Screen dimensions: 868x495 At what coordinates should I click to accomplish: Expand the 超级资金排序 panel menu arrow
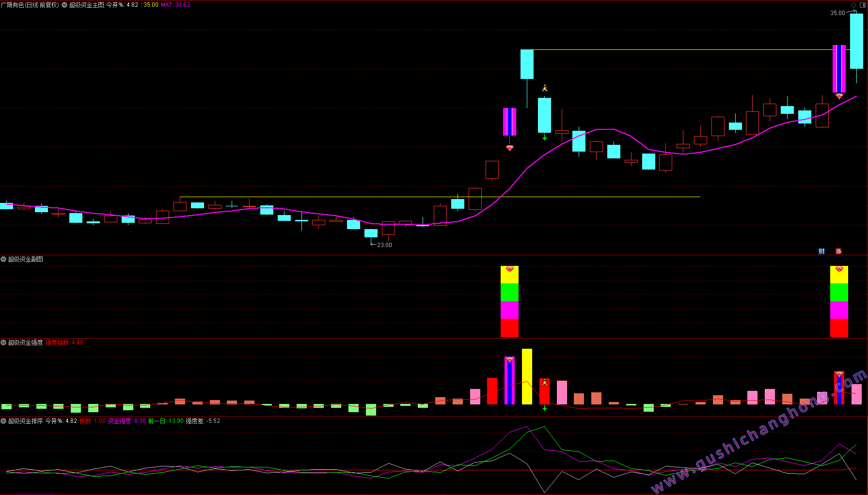(3, 421)
